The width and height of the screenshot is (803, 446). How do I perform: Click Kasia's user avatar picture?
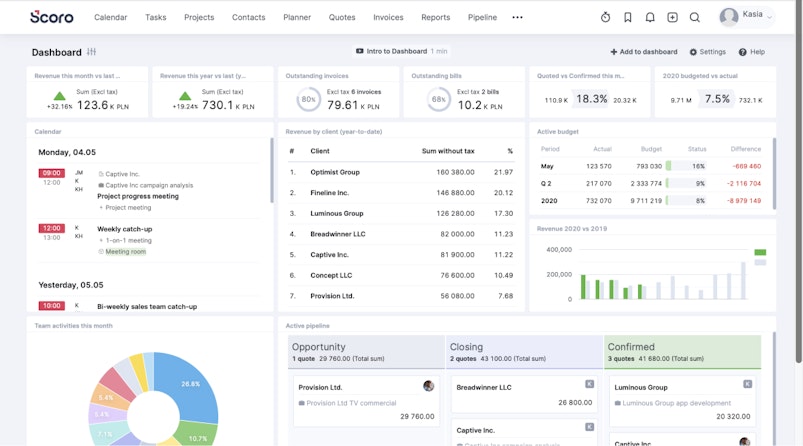coord(729,17)
